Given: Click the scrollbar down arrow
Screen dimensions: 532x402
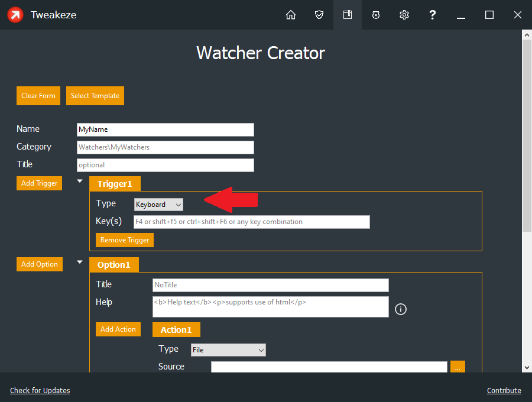Looking at the screenshot, I should pyautogui.click(x=527, y=367).
